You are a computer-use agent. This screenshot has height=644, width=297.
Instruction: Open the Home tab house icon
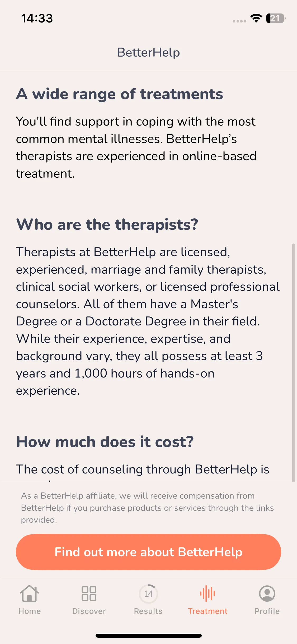(x=29, y=594)
